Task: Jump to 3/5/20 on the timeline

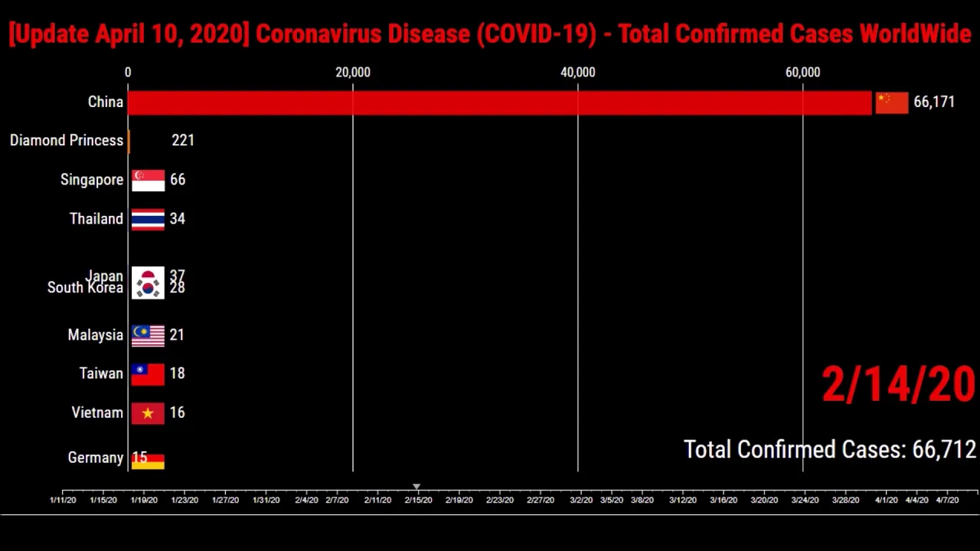Action: (x=611, y=500)
